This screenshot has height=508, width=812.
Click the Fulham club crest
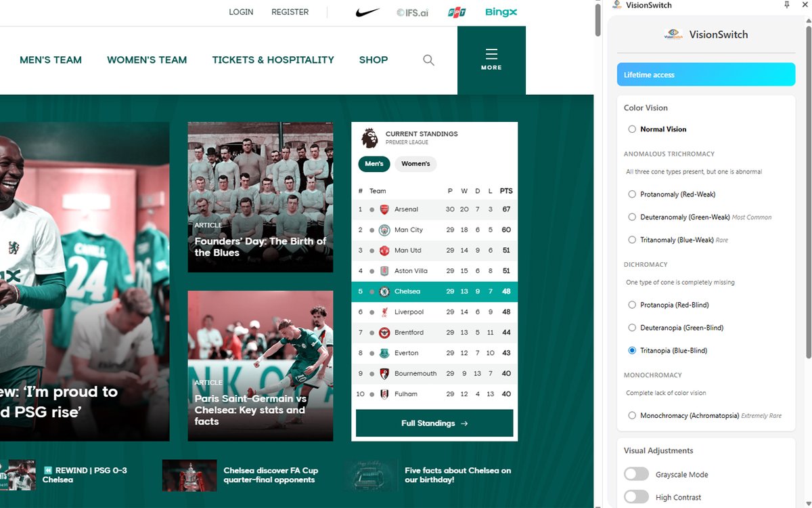tap(384, 394)
